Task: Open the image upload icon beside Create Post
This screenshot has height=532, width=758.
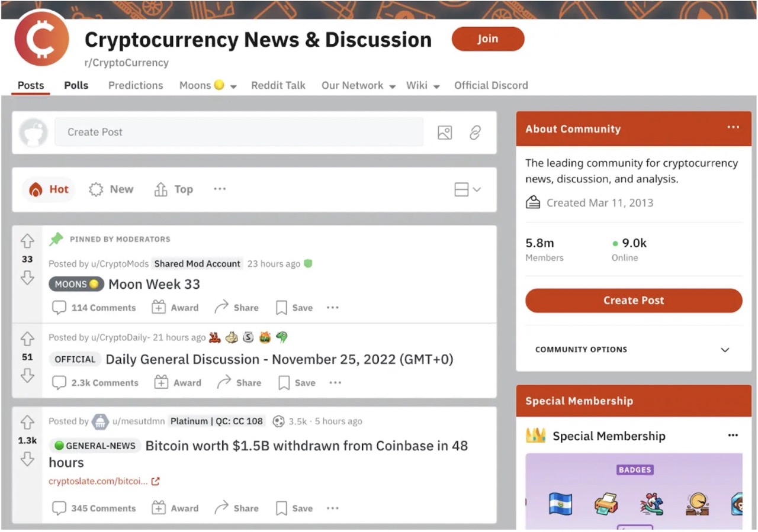Action: click(445, 133)
